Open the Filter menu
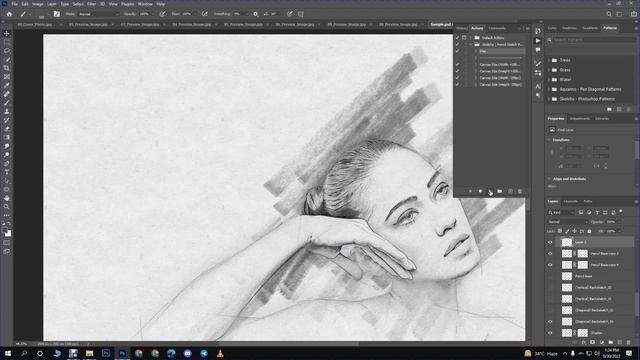The width and height of the screenshot is (640, 360). click(91, 4)
